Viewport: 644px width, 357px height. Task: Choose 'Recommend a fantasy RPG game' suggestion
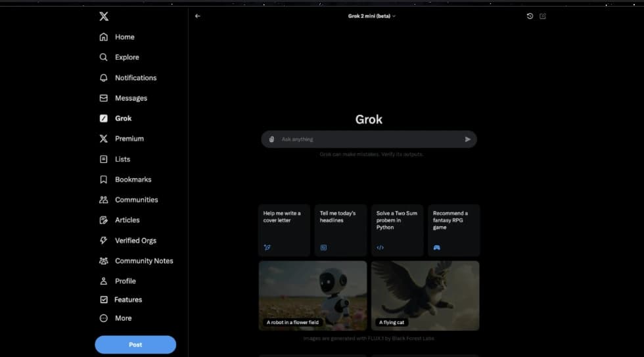coord(454,231)
